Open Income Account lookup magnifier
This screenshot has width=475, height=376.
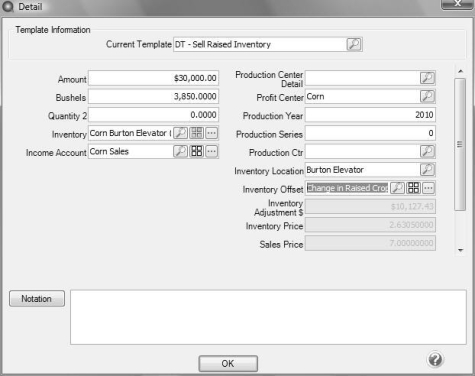[180, 151]
